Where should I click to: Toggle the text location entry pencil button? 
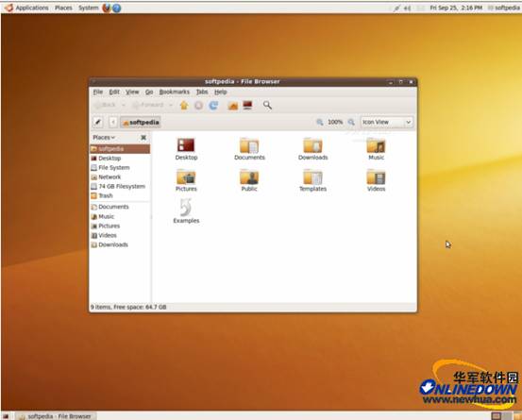[x=98, y=122]
